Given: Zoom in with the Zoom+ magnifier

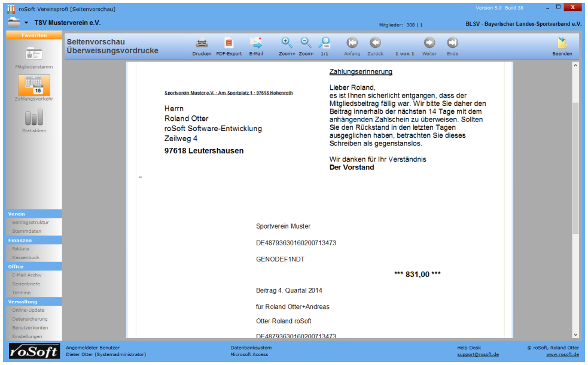Looking at the screenshot, I should (287, 43).
